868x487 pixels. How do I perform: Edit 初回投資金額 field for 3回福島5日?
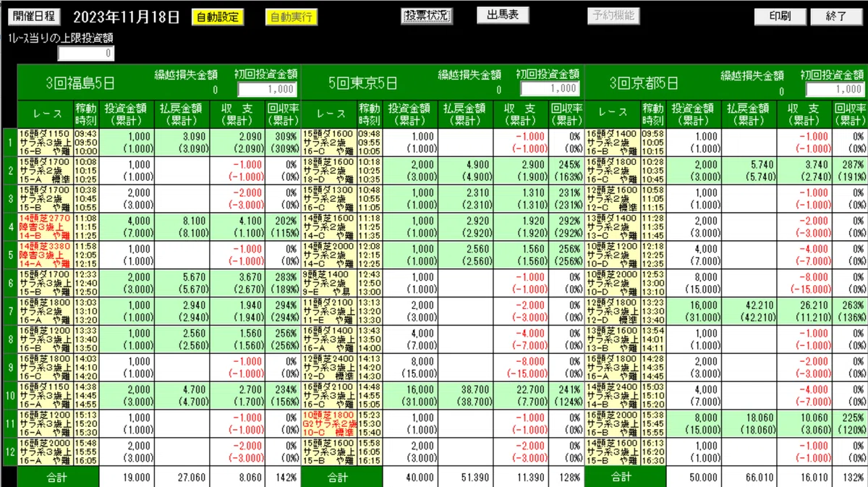click(266, 90)
